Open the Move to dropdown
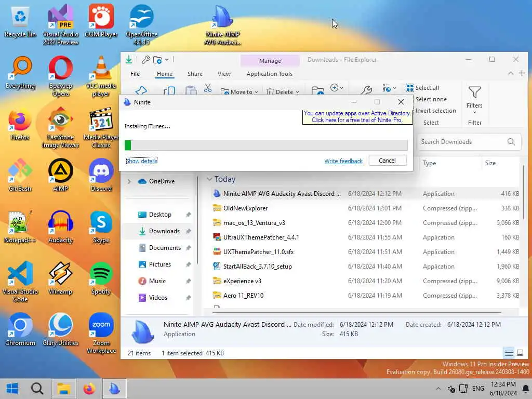The width and height of the screenshot is (532, 399). [x=239, y=92]
